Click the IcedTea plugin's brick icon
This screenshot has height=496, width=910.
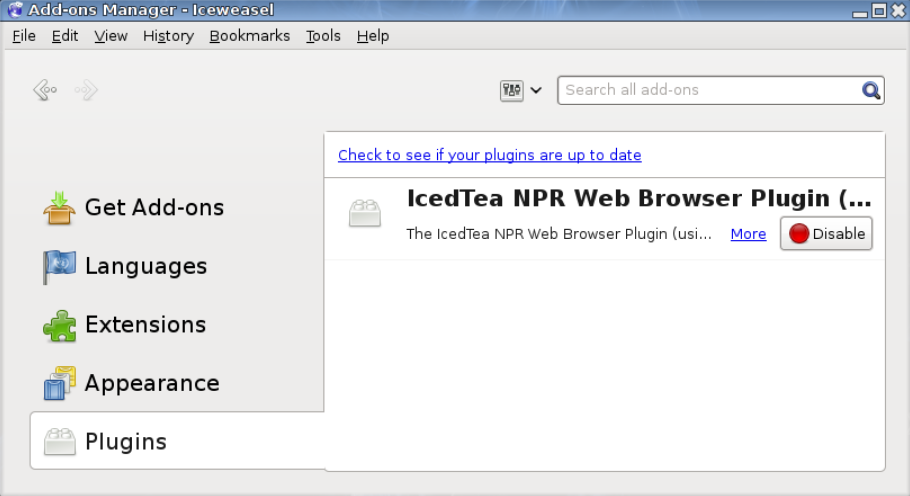(365, 213)
